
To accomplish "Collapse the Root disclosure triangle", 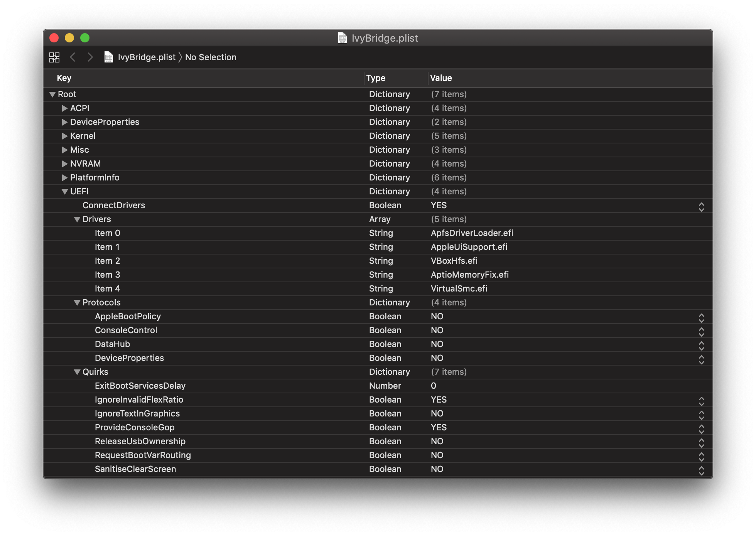I will pyautogui.click(x=52, y=94).
